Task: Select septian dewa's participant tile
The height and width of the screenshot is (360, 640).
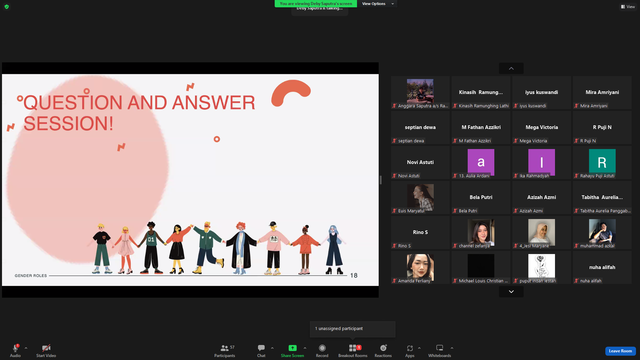Action: click(420, 128)
